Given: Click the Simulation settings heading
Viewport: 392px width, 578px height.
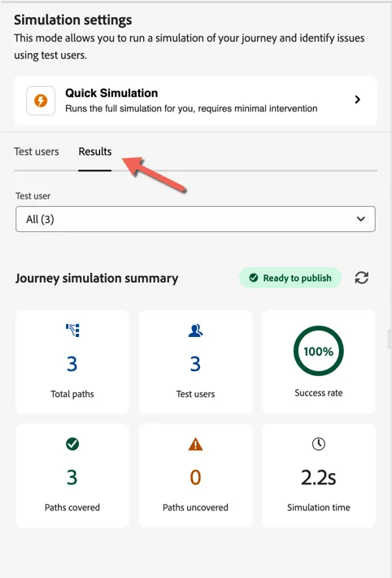Looking at the screenshot, I should point(73,20).
